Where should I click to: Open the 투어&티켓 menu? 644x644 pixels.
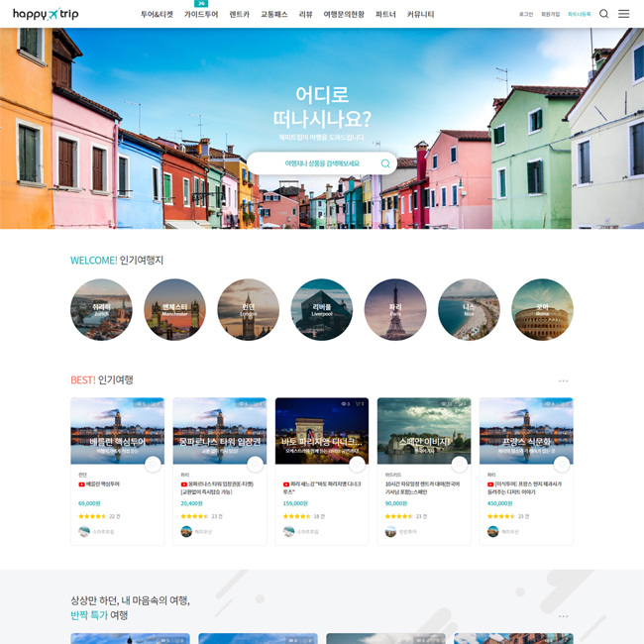coord(157,15)
